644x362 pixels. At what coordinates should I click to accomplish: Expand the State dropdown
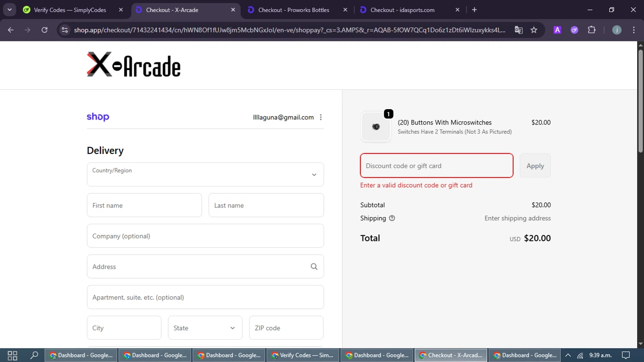pyautogui.click(x=205, y=328)
